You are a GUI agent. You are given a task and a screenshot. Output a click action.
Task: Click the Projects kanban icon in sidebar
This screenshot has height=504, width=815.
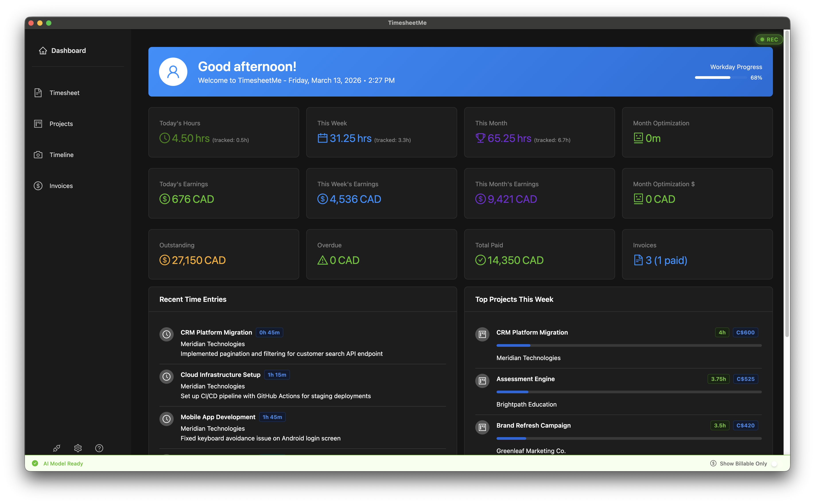coord(38,124)
